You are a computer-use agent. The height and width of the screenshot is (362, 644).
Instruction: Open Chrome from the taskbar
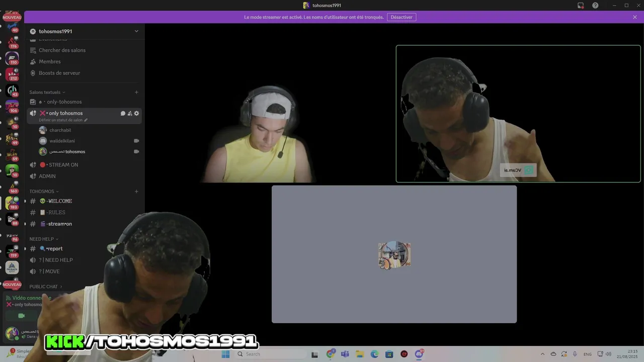pyautogui.click(x=330, y=354)
